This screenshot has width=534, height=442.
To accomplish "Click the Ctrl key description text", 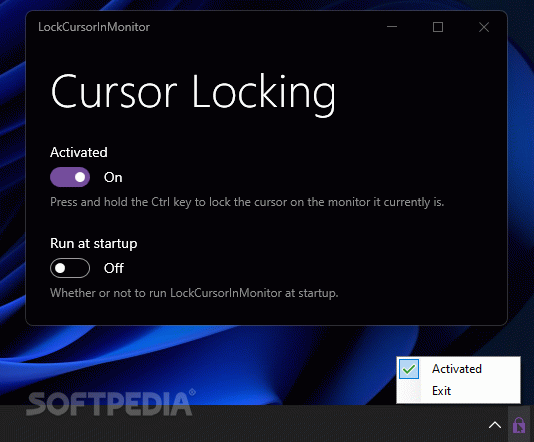I will pyautogui.click(x=247, y=202).
